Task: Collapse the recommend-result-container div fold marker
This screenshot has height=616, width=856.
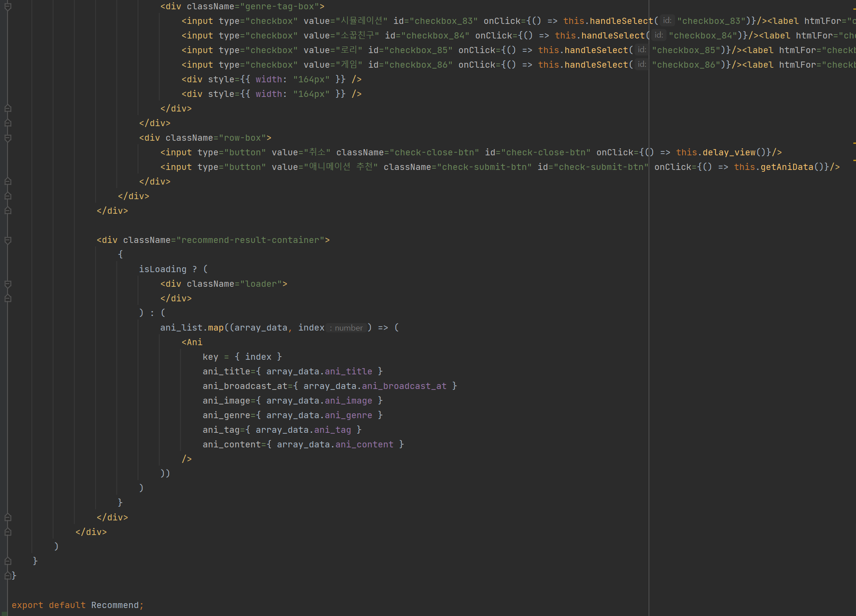Action: [x=8, y=240]
